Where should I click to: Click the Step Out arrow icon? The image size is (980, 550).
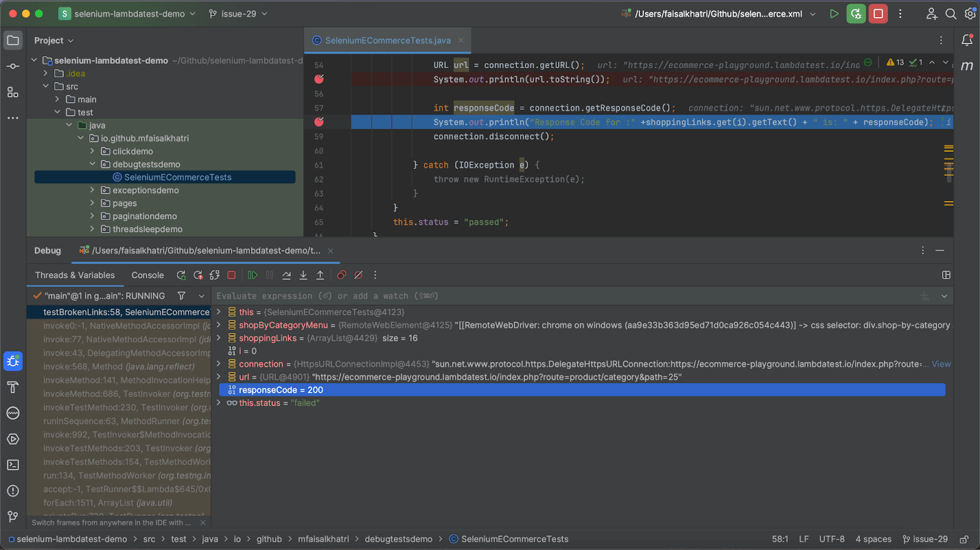[320, 276]
